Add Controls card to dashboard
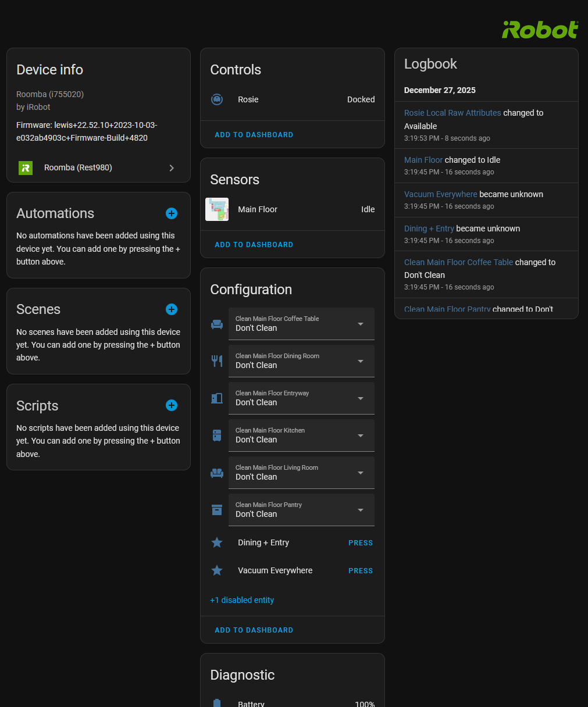 click(254, 135)
